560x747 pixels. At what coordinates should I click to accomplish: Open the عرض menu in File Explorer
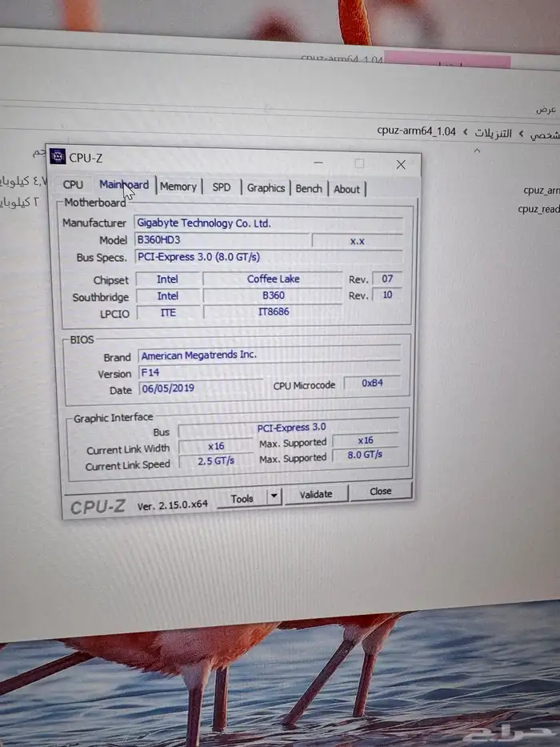tap(546, 110)
